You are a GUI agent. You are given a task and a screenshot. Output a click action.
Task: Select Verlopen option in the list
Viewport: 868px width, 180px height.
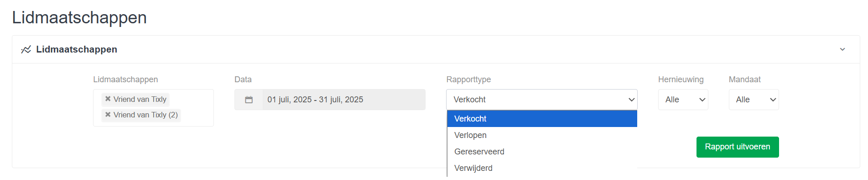click(x=542, y=135)
